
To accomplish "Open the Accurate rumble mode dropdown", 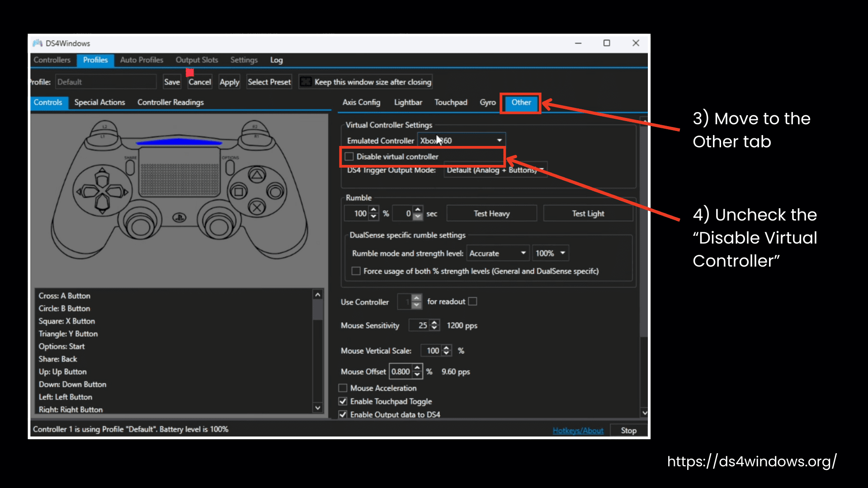I will click(498, 253).
